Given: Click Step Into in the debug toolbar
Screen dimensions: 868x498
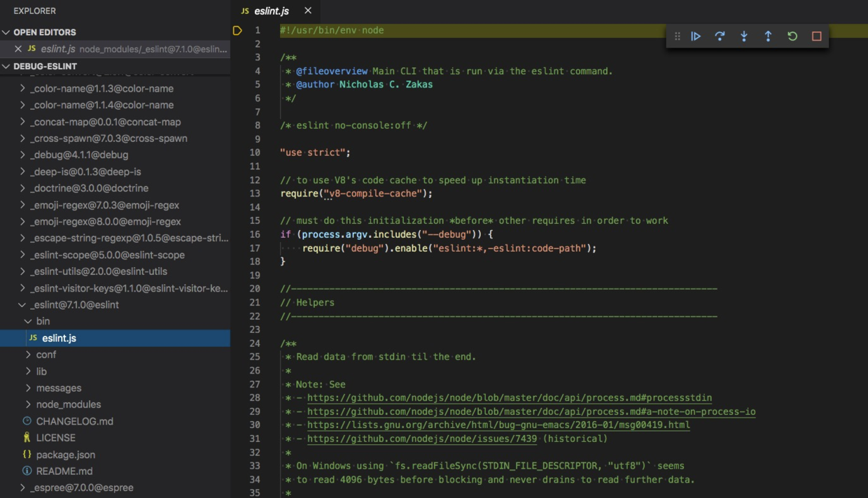Looking at the screenshot, I should coord(743,36).
